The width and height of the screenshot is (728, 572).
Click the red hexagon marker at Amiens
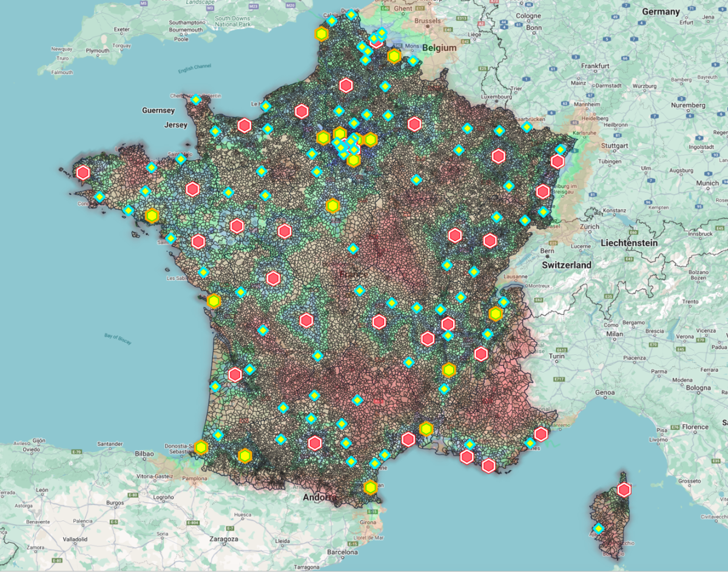346,86
